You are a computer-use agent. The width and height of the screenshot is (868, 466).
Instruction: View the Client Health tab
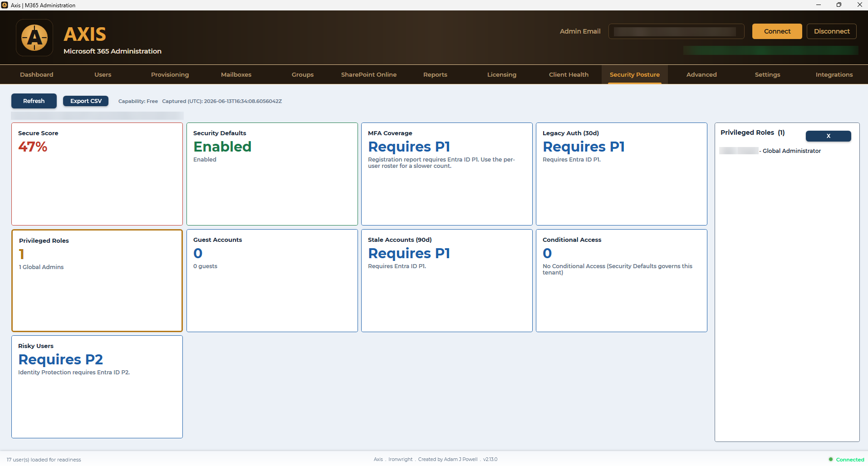[x=569, y=74]
